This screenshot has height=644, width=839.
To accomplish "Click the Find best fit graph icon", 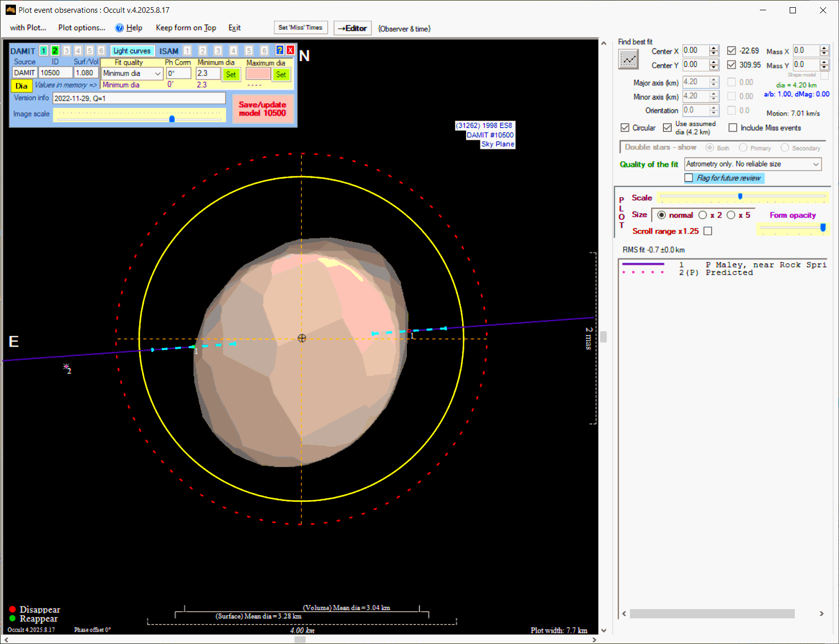I will point(628,60).
